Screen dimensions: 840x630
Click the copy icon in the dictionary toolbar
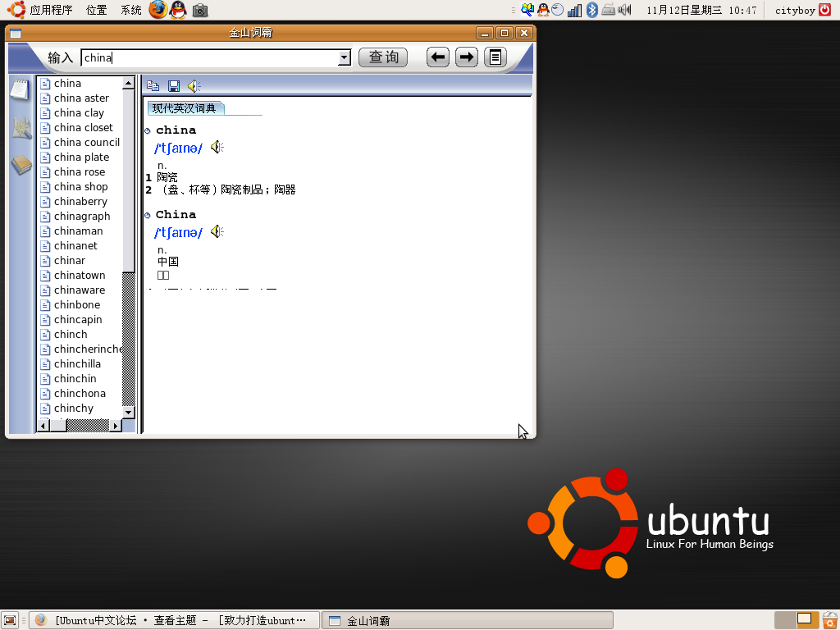tap(153, 85)
